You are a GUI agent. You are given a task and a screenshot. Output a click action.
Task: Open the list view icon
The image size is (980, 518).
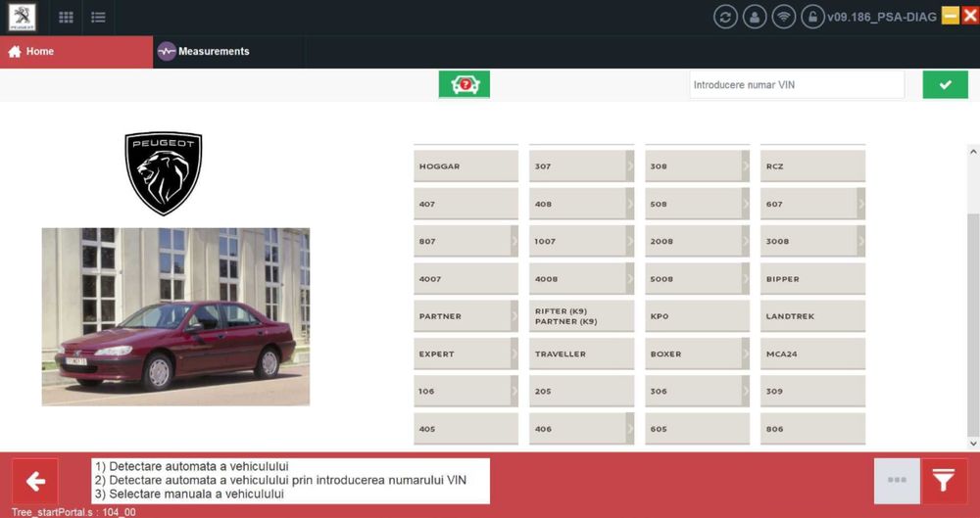click(x=98, y=18)
